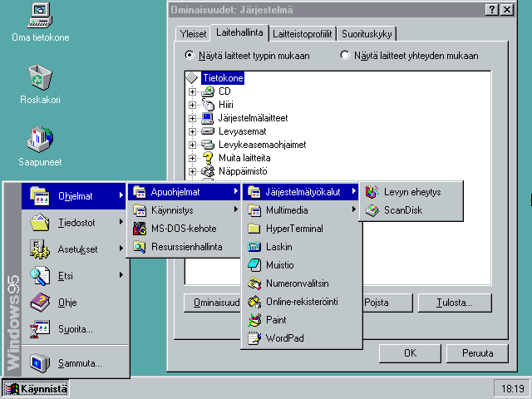
Task: Click the MS-DOS-kehote icon
Action: pyautogui.click(x=140, y=229)
